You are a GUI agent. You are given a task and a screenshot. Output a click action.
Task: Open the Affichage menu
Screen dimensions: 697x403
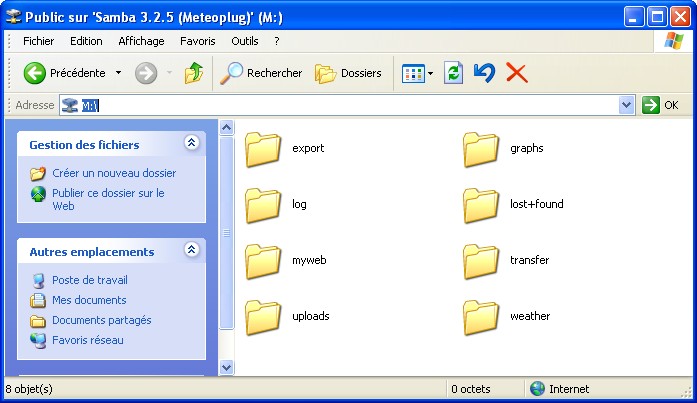tap(141, 41)
